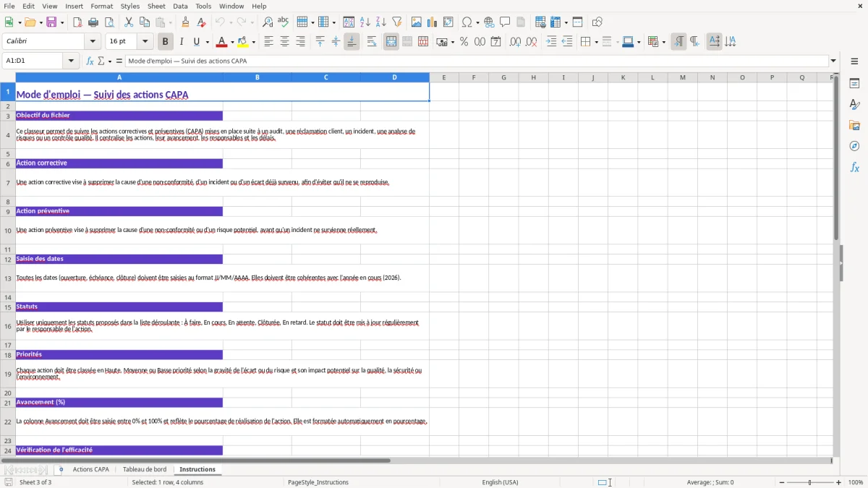Screen dimensions: 868x488
Task: Toggle Bold formatting off
Action: 165,42
